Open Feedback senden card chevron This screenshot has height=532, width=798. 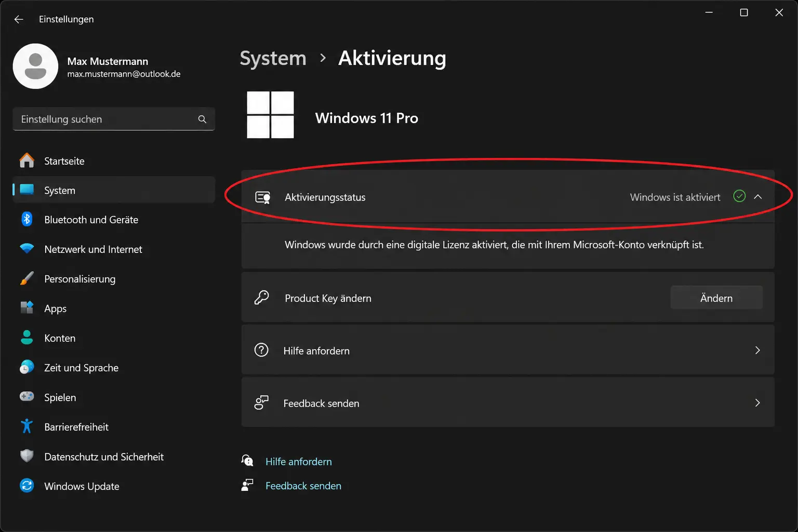[x=757, y=403]
